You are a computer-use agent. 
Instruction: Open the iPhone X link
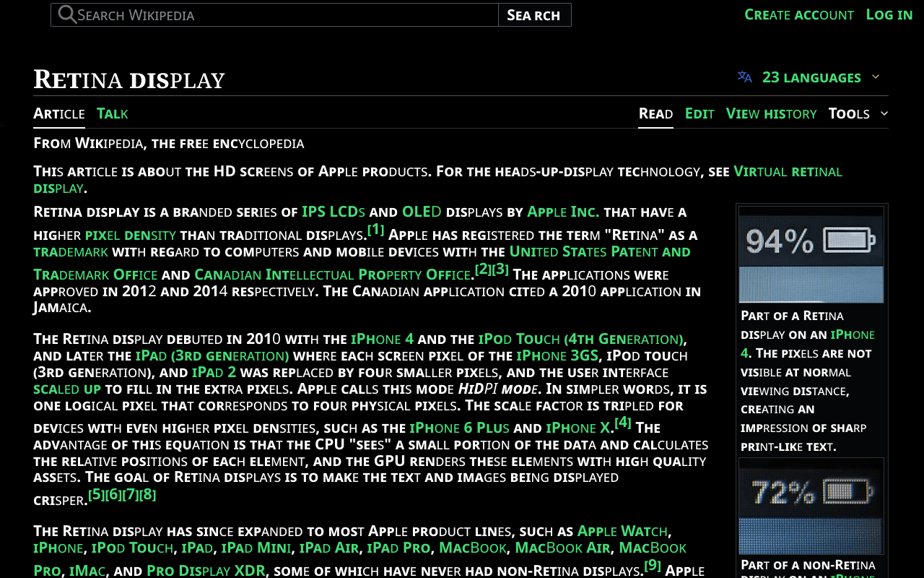577,428
